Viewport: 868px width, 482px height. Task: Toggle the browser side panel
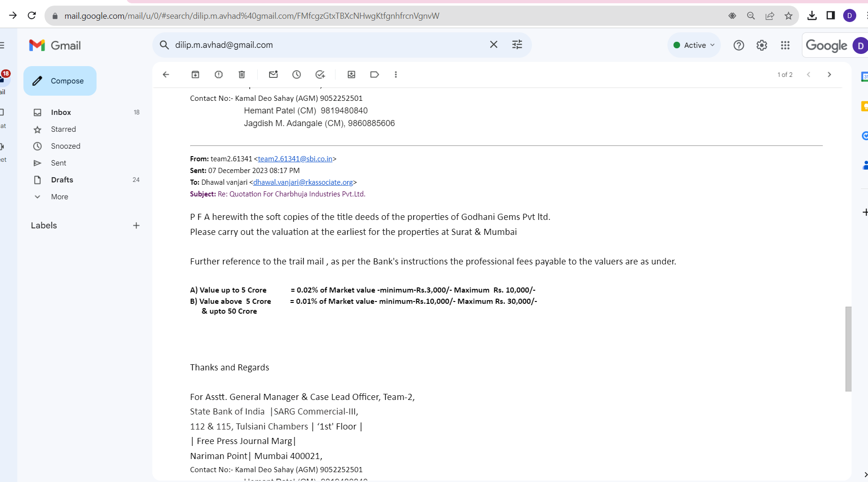tap(831, 15)
